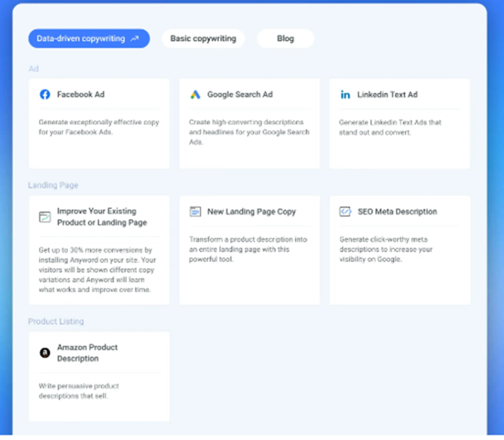Click the Facebook Ad description text
Viewport: 504px width, 440px height.
(99, 127)
